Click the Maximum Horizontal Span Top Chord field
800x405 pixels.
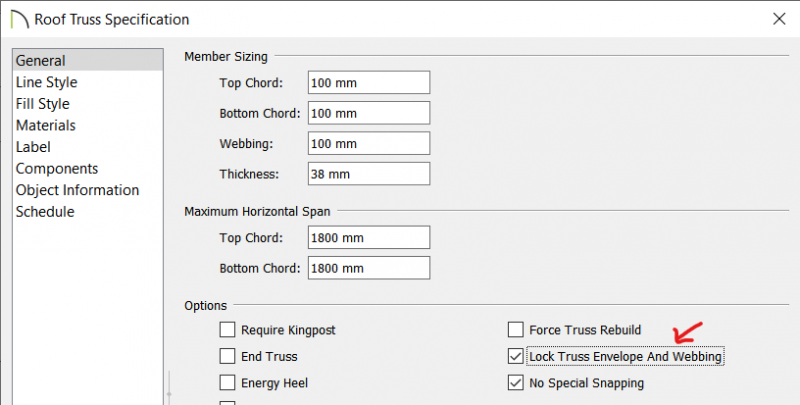click(369, 238)
